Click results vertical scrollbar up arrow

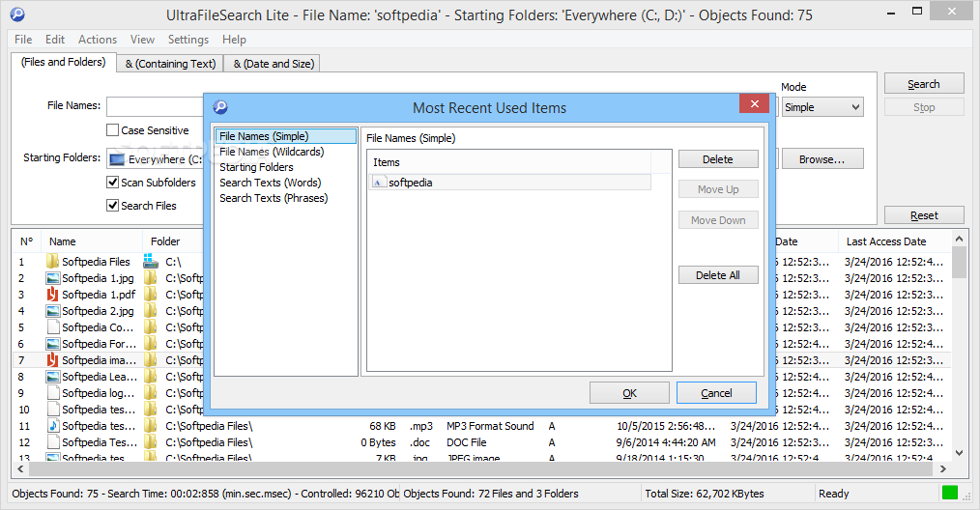tap(960, 239)
